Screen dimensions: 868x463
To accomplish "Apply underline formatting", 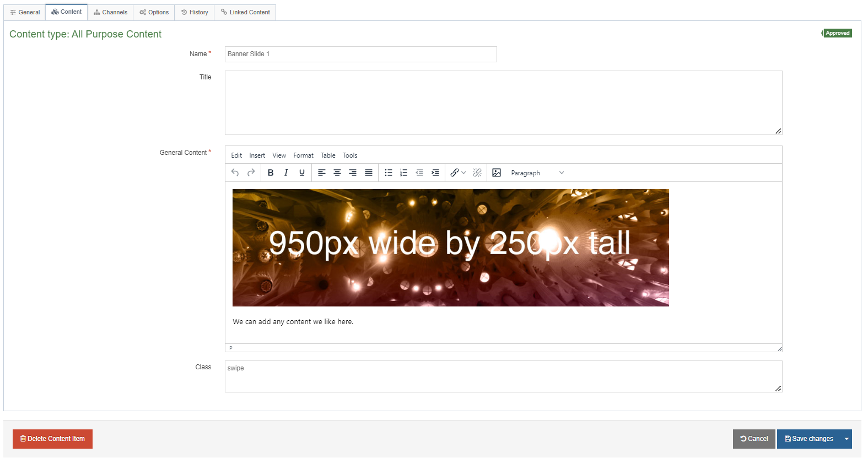I will pos(302,173).
